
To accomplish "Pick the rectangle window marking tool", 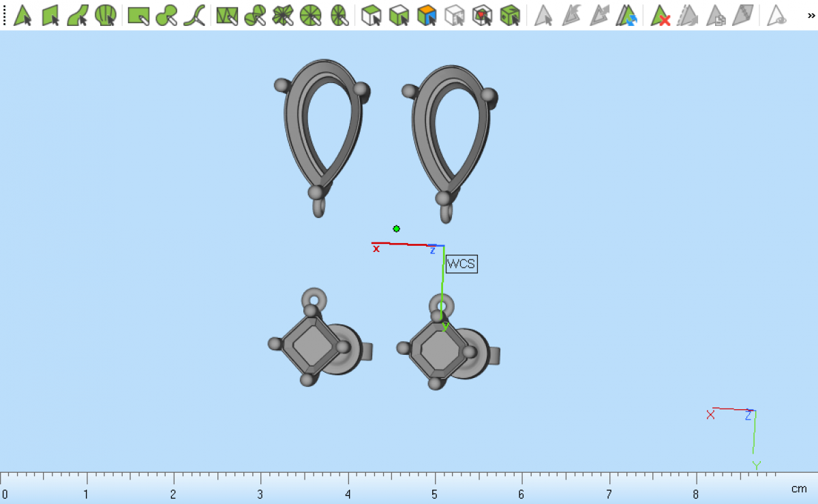I will tap(138, 15).
